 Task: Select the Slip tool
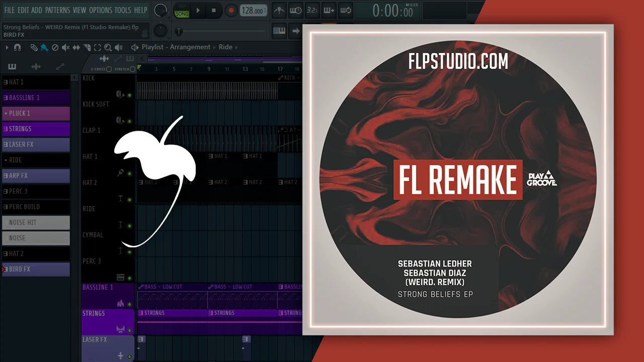[x=76, y=47]
